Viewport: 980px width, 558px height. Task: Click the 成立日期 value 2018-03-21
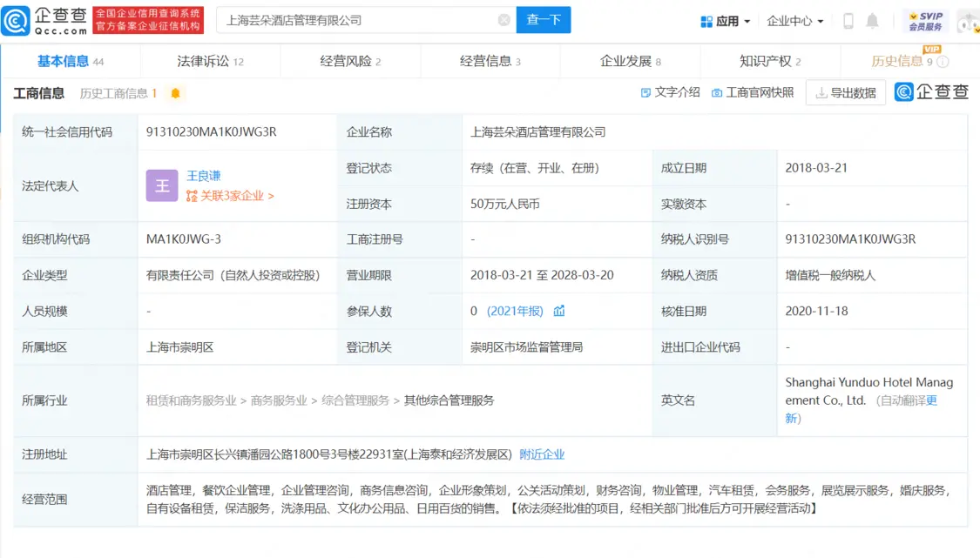point(816,167)
